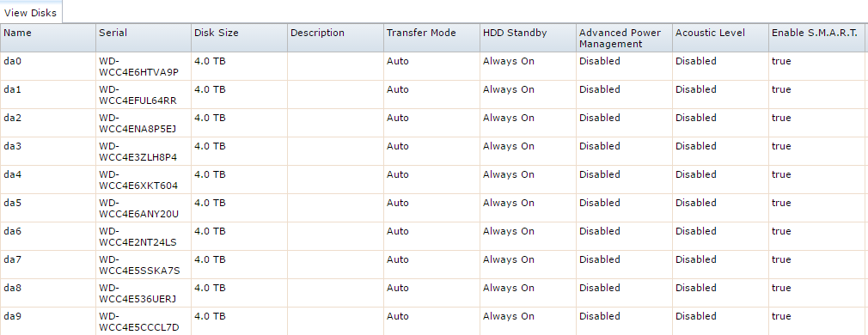
Task: Select the row with serial WD-WCC4E3ZLH8P4
Action: [434, 151]
